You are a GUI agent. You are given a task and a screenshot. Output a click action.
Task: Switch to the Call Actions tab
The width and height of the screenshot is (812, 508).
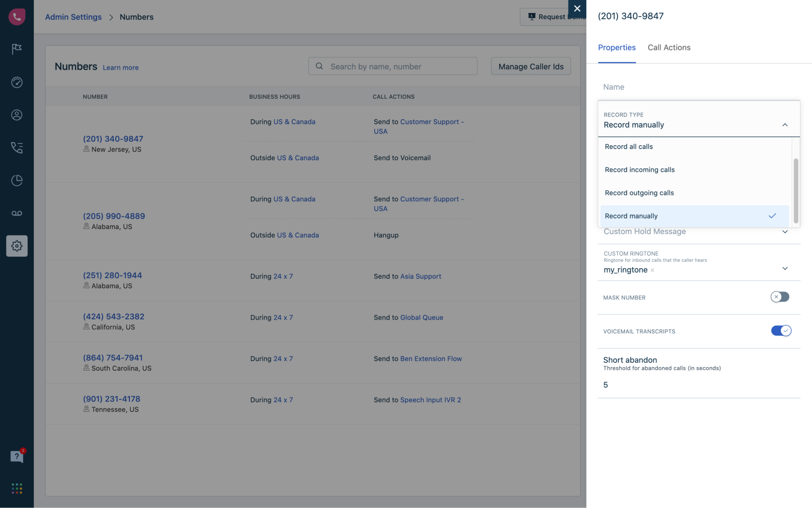pos(669,48)
